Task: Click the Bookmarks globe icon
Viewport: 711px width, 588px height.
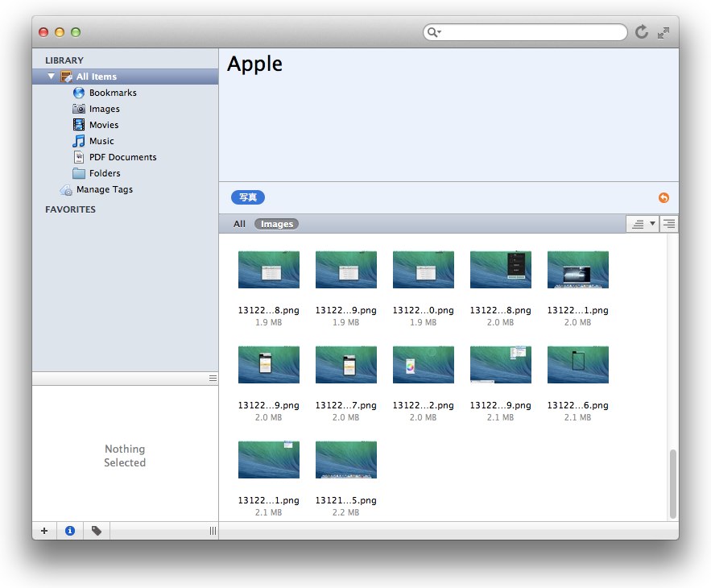Action: coord(79,93)
